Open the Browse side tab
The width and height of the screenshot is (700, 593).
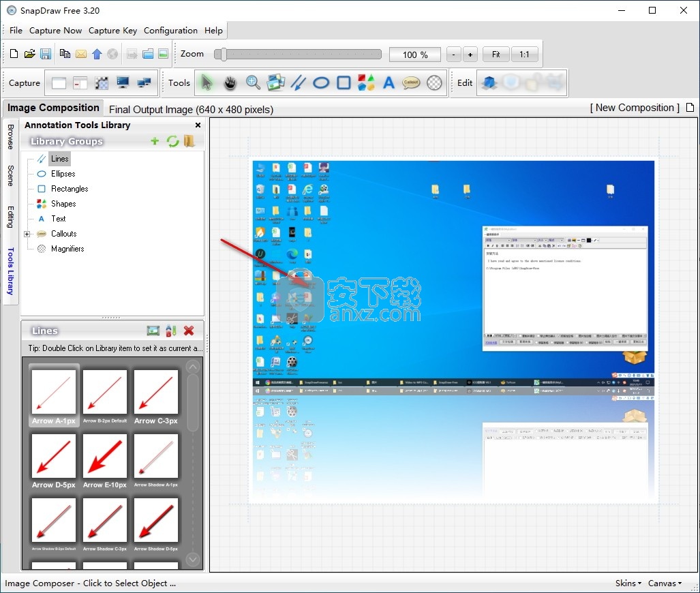(x=10, y=136)
